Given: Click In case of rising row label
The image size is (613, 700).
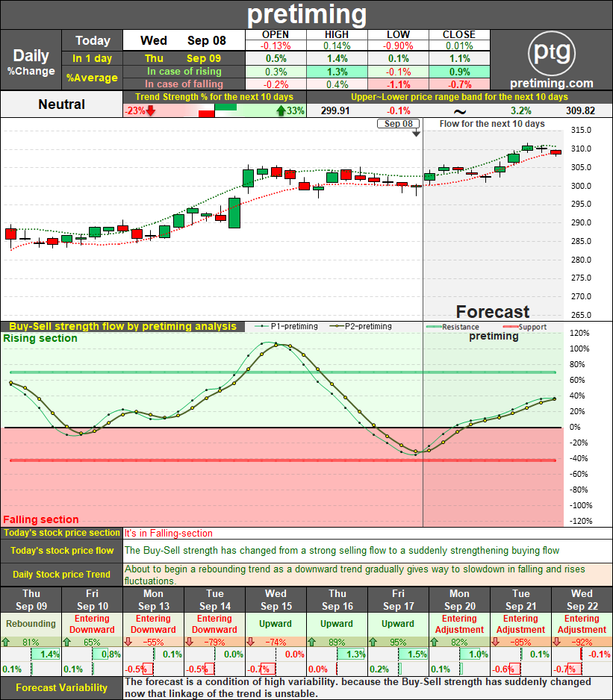Looking at the screenshot, I should click(x=184, y=72).
